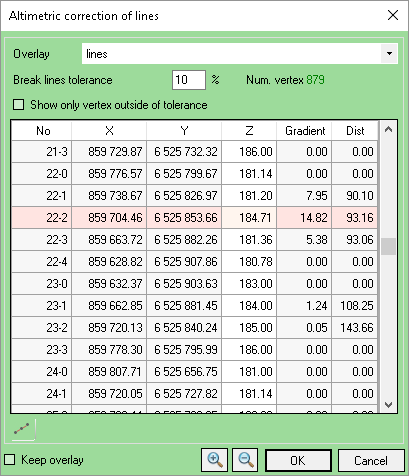Select row 23-0 in the No column
The image size is (409, 476).
point(42,284)
